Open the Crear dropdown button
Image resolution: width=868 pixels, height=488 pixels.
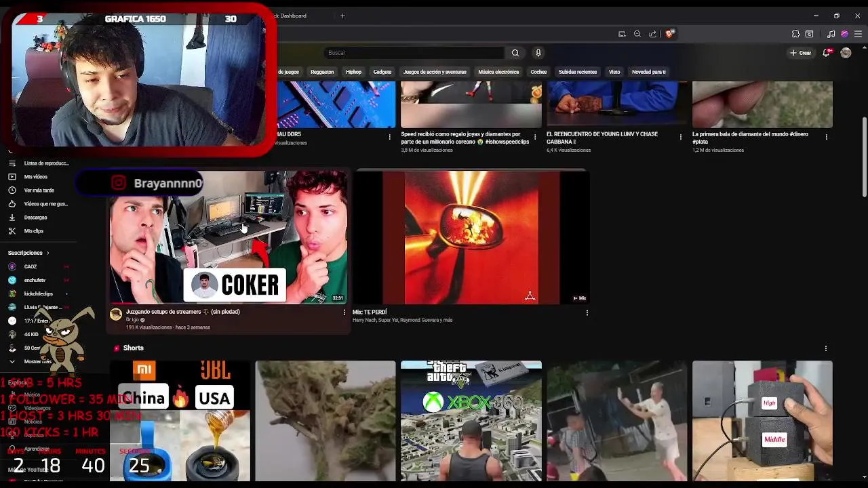click(x=800, y=53)
